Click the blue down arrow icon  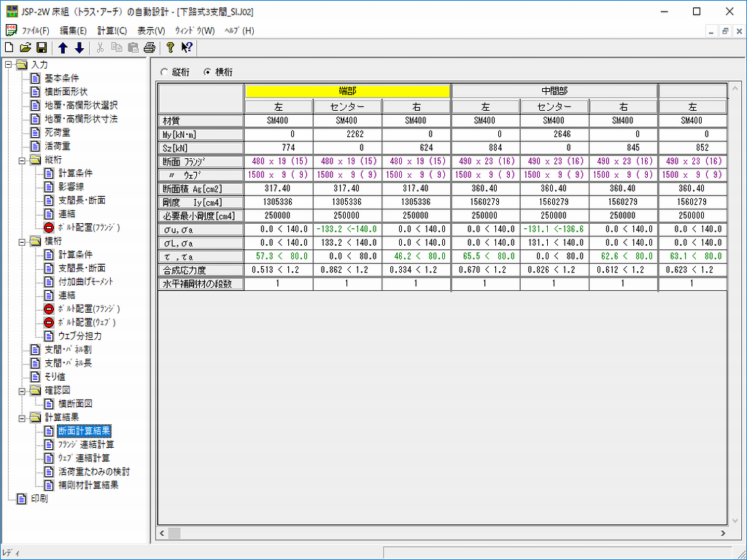[79, 48]
